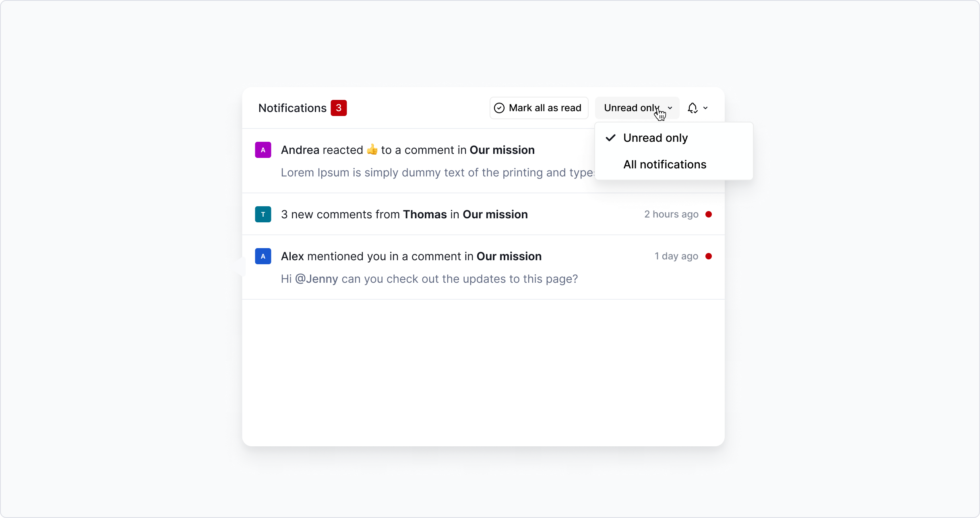Mark Alex's mention as read using its red dot
This screenshot has height=518, width=980.
click(x=709, y=256)
